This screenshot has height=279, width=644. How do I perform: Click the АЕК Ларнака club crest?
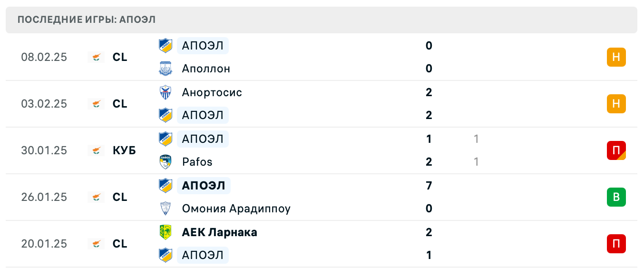(x=165, y=232)
